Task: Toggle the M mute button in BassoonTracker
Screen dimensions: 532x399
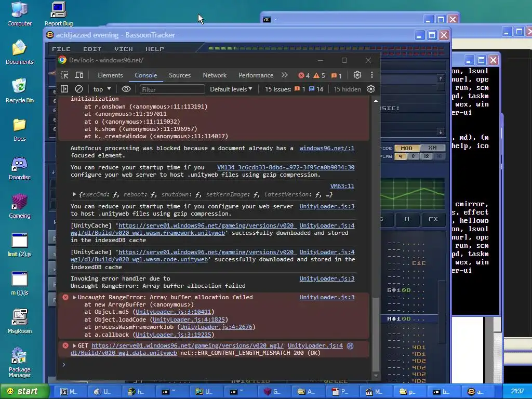Action: point(407,219)
